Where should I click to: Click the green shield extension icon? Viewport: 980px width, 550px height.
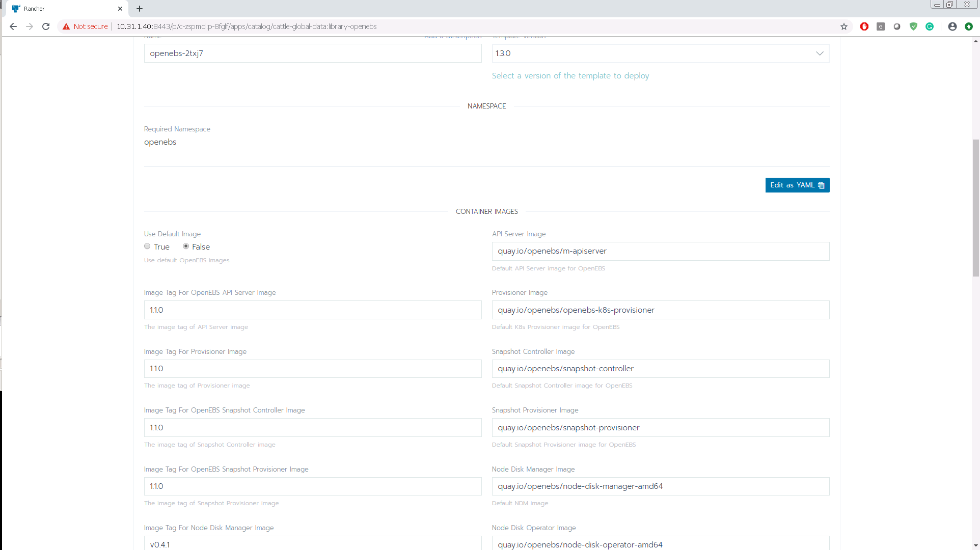pyautogui.click(x=914, y=26)
